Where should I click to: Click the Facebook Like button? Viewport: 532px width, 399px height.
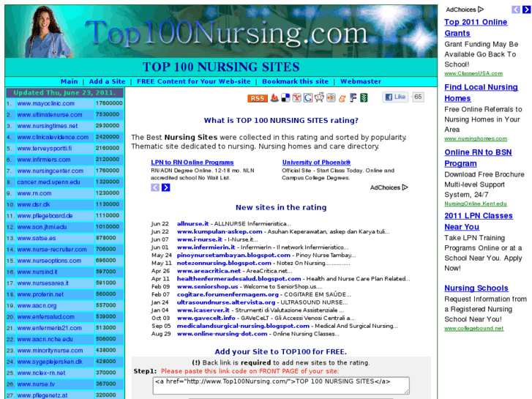coord(395,97)
